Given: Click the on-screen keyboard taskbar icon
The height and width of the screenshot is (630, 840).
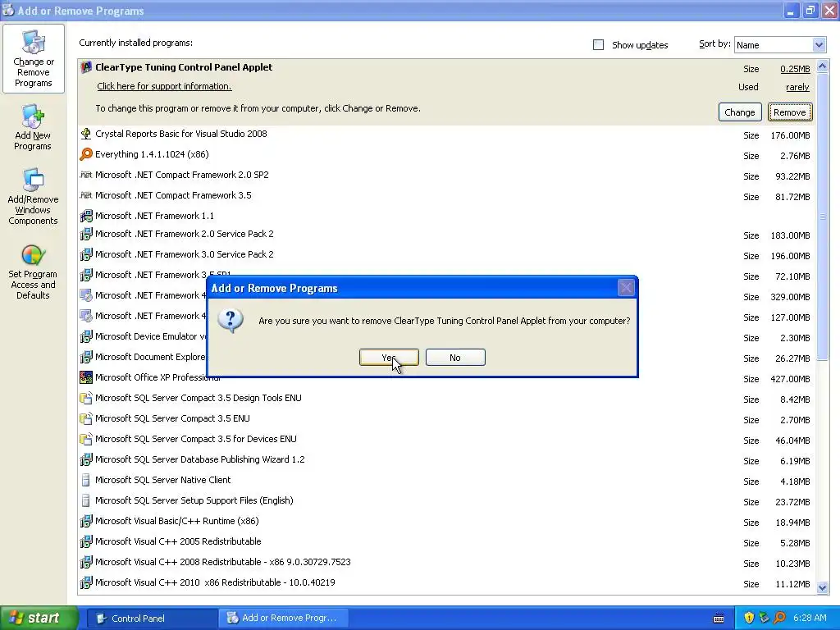Looking at the screenshot, I should tap(719, 619).
